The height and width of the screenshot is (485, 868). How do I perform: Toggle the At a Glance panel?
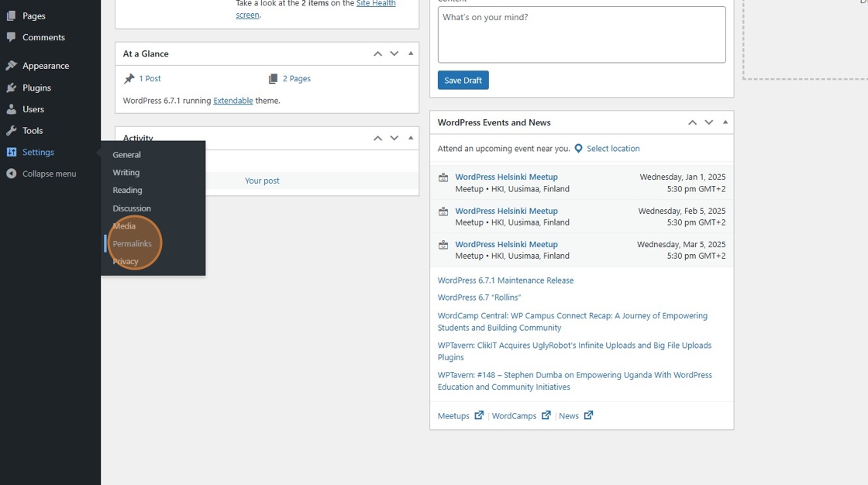coord(411,53)
